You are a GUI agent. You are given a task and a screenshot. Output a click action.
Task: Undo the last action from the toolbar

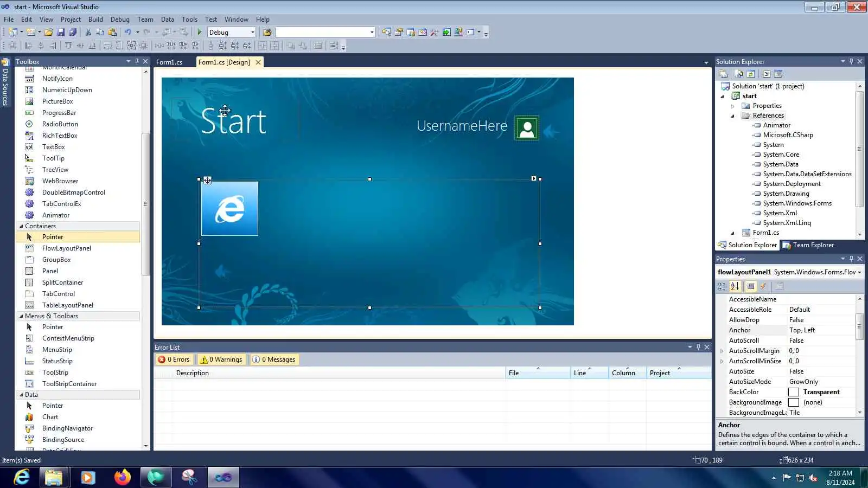[x=127, y=33]
